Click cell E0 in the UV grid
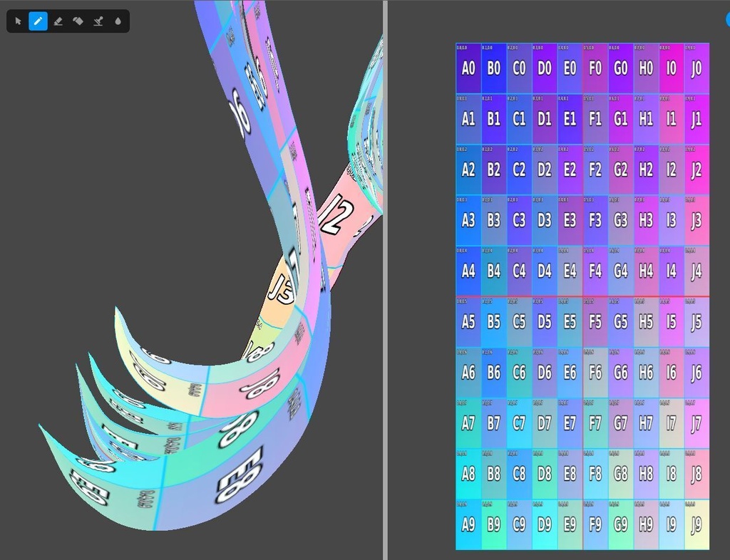Viewport: 730px width, 560px height. tap(570, 69)
